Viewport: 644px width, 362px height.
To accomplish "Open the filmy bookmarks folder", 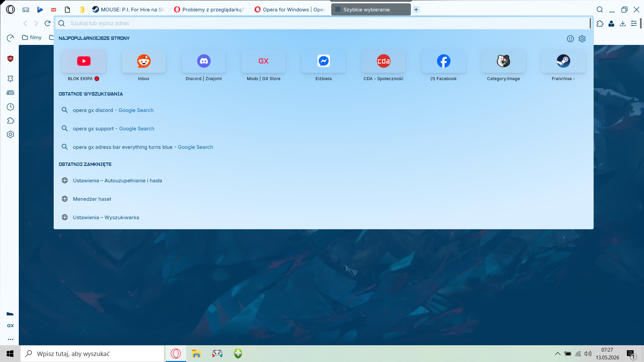I will (x=32, y=38).
